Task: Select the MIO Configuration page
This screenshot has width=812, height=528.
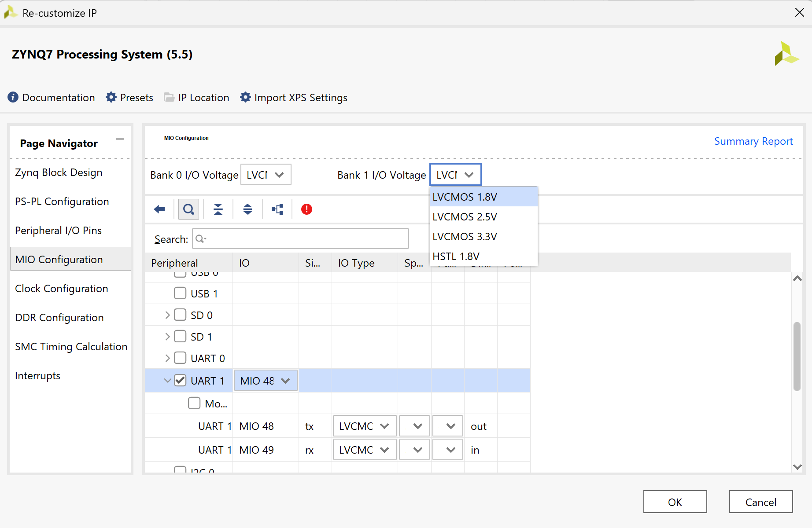Action: [70, 259]
